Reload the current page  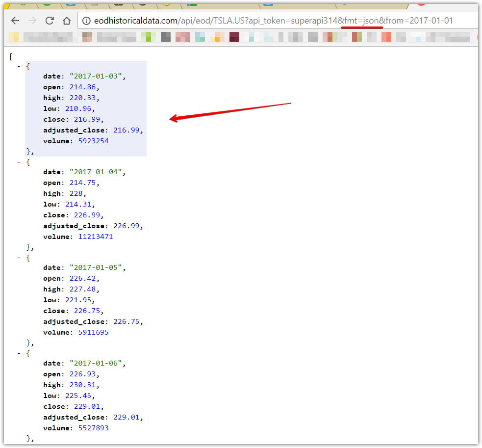coord(49,20)
